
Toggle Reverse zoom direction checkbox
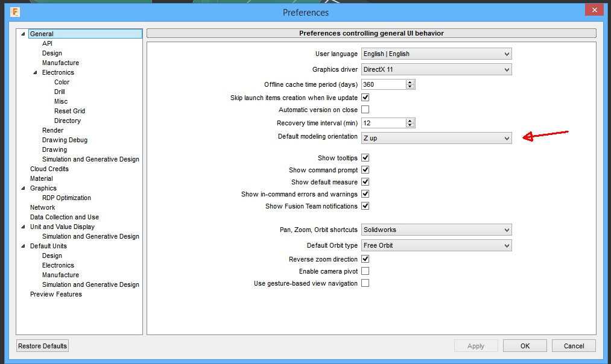click(x=365, y=259)
